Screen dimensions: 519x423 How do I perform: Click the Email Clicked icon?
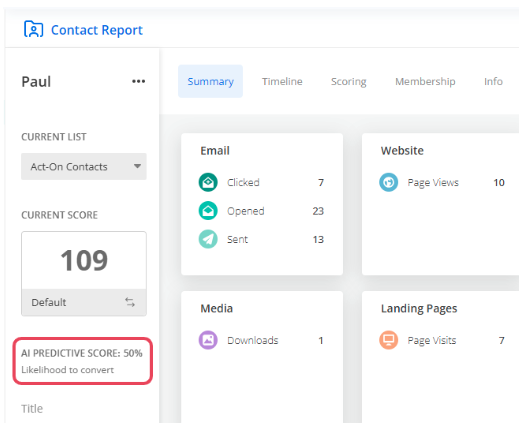click(x=208, y=182)
